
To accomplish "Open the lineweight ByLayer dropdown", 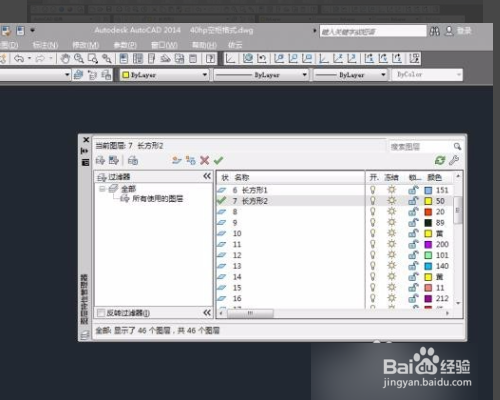I will 350,75.
